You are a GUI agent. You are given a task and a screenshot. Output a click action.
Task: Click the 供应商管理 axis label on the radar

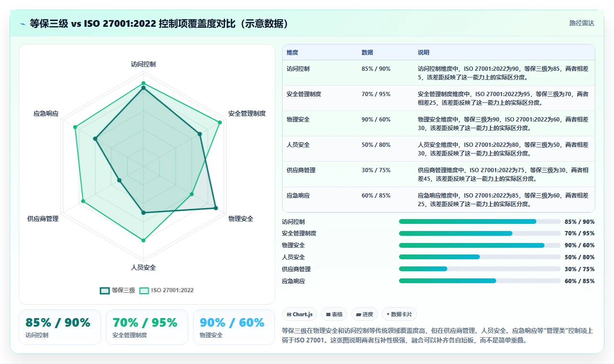pos(43,219)
